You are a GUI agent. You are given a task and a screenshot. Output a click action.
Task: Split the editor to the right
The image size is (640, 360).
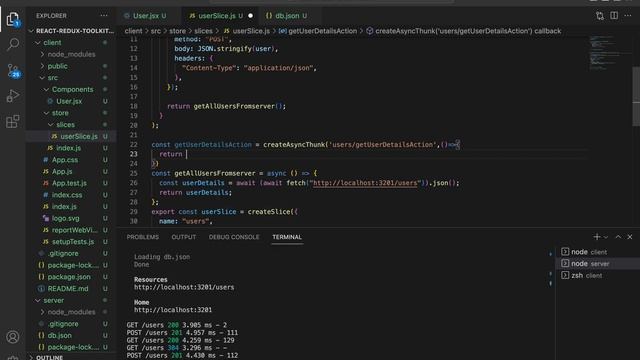pyautogui.click(x=614, y=16)
